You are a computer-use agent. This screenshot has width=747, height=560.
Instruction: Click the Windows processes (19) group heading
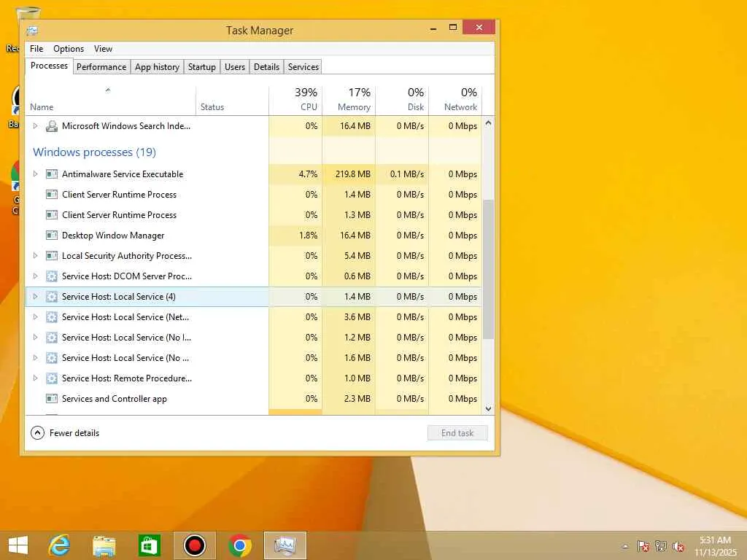click(94, 152)
